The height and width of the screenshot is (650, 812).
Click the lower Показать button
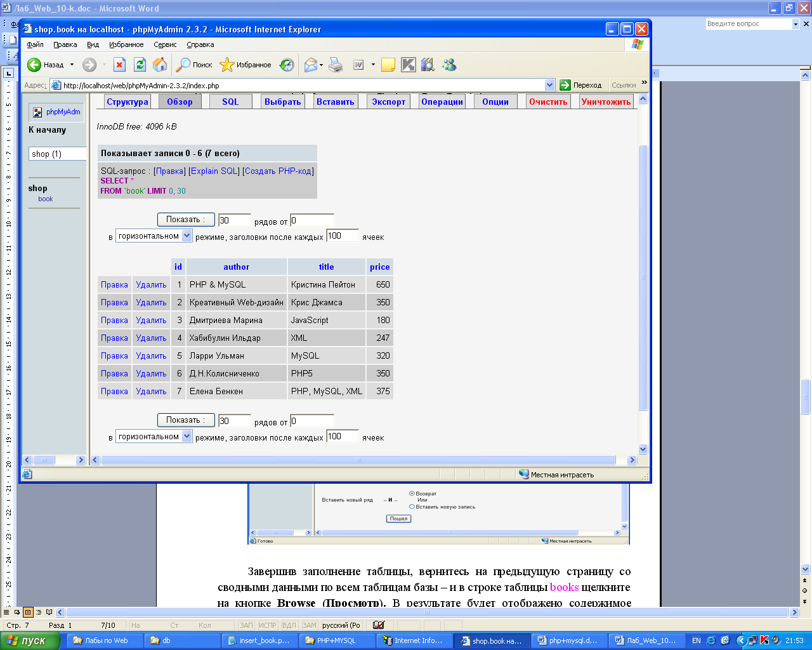186,420
